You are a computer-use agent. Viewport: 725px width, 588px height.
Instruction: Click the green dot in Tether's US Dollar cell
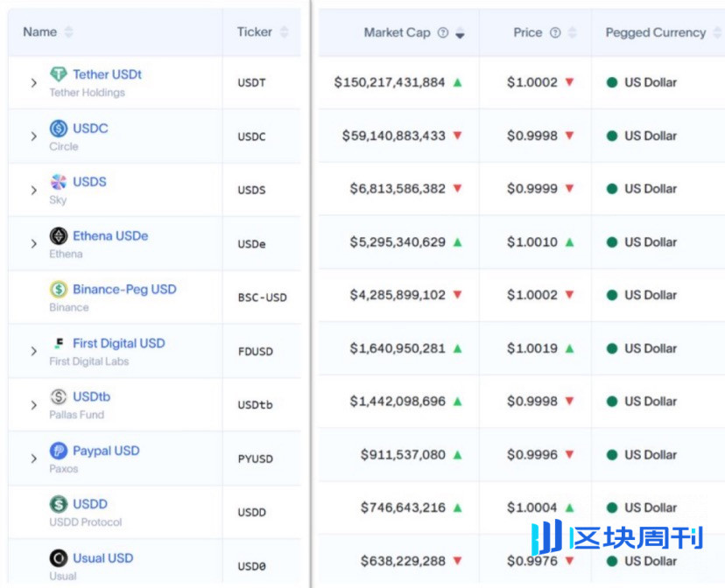[x=612, y=82]
